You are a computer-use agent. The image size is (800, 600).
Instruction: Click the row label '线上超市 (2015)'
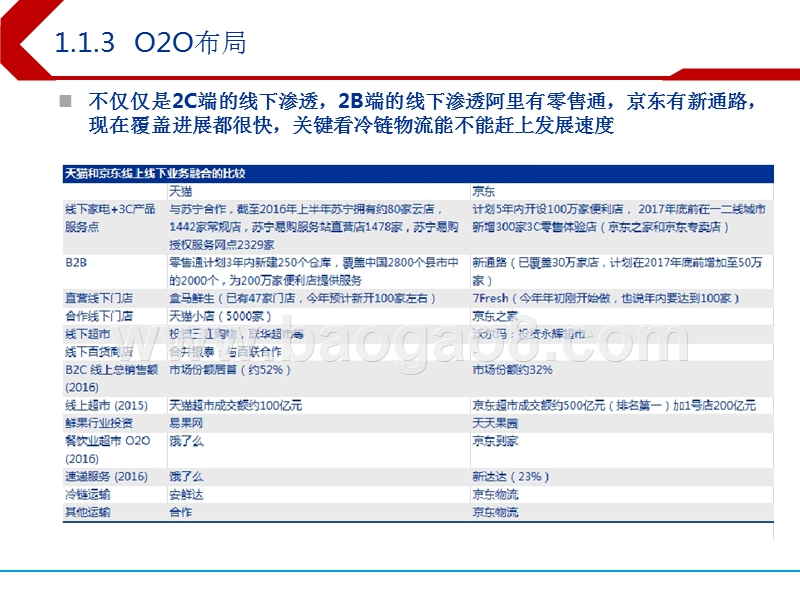(107, 405)
